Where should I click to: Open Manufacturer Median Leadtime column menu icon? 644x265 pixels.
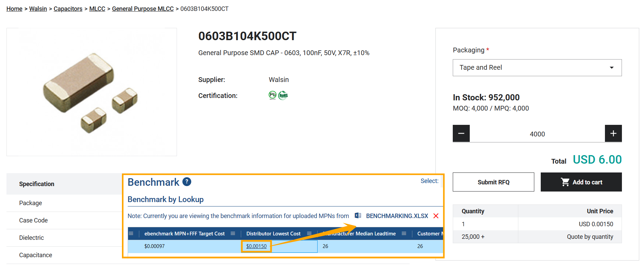click(x=404, y=234)
